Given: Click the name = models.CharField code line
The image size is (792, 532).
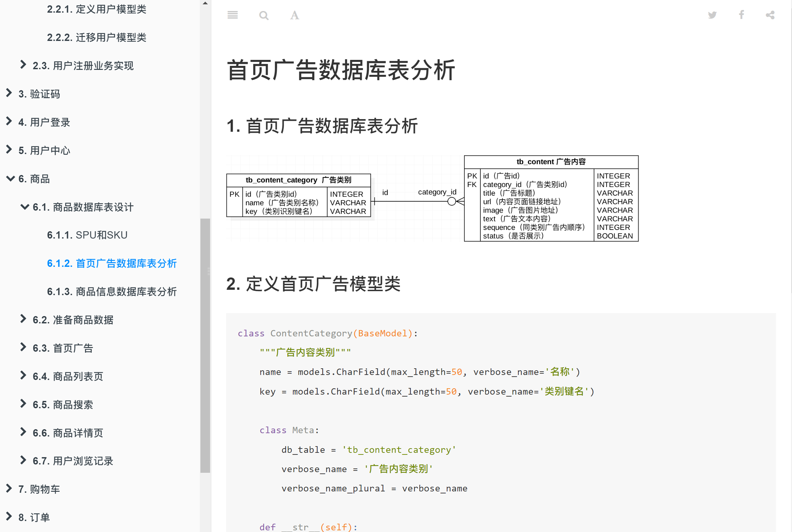Looking at the screenshot, I should [420, 372].
